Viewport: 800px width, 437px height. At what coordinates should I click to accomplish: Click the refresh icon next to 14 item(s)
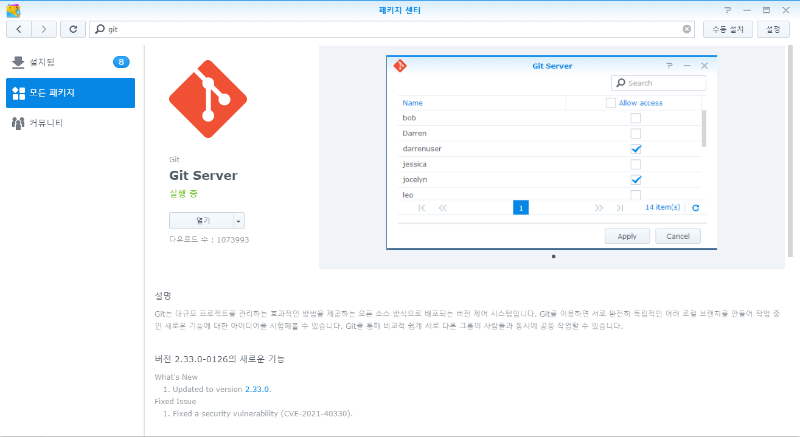point(695,208)
